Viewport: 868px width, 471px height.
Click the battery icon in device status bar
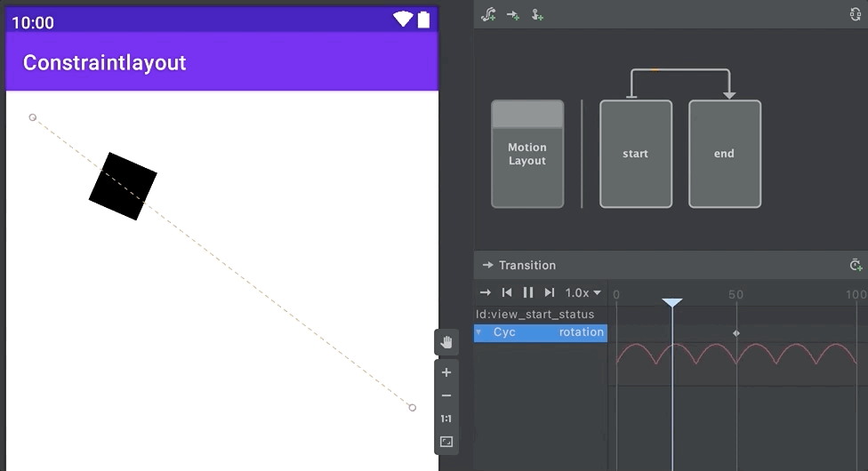pyautogui.click(x=423, y=20)
